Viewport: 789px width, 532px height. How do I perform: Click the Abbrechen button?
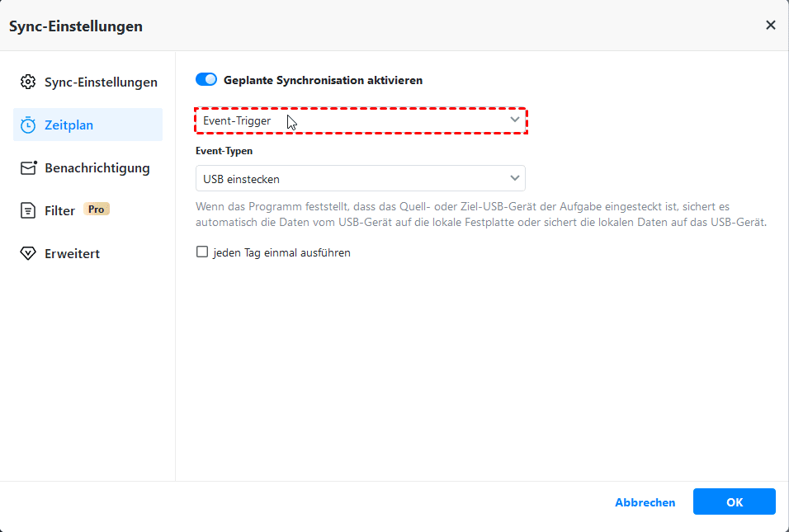click(x=645, y=502)
